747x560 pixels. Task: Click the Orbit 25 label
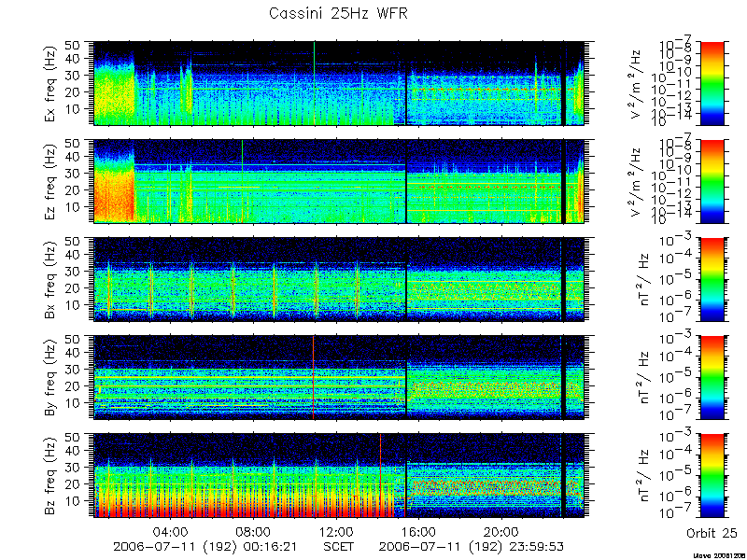point(712,533)
